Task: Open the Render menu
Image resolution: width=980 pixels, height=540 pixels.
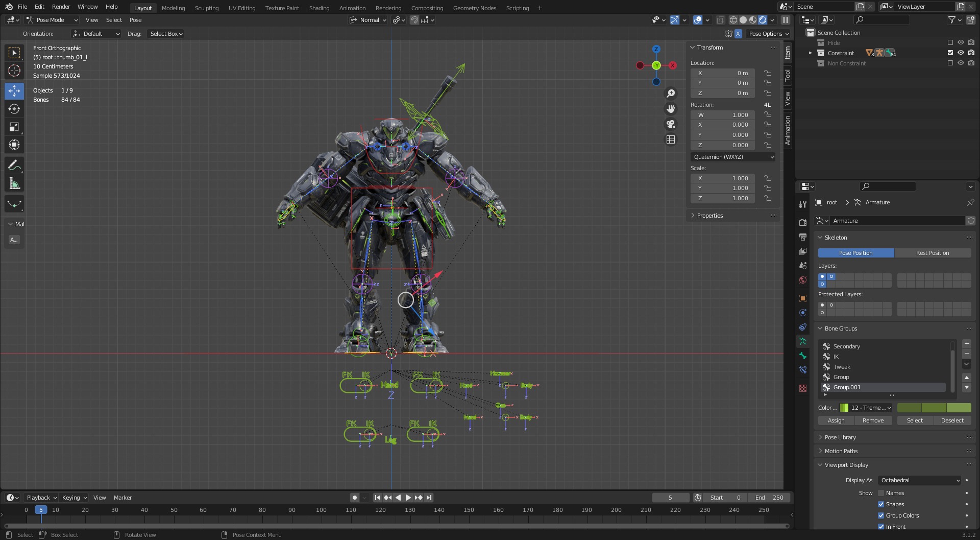Action: [61, 7]
